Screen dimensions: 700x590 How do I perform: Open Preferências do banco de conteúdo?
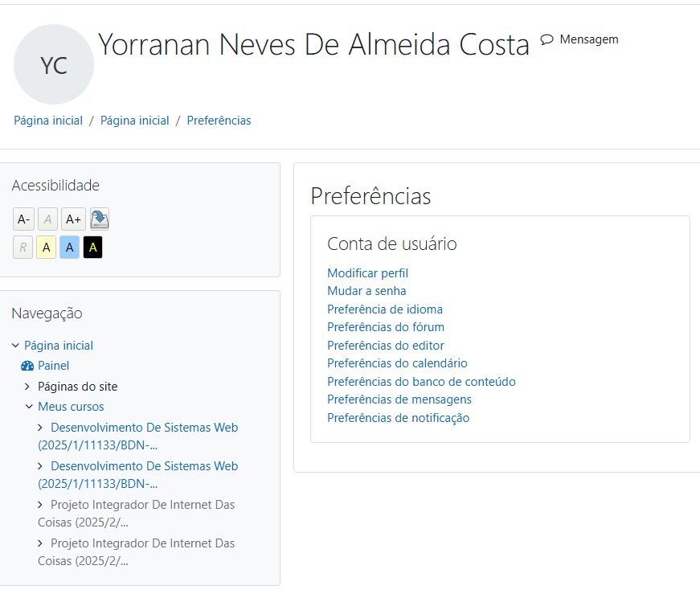(x=421, y=382)
